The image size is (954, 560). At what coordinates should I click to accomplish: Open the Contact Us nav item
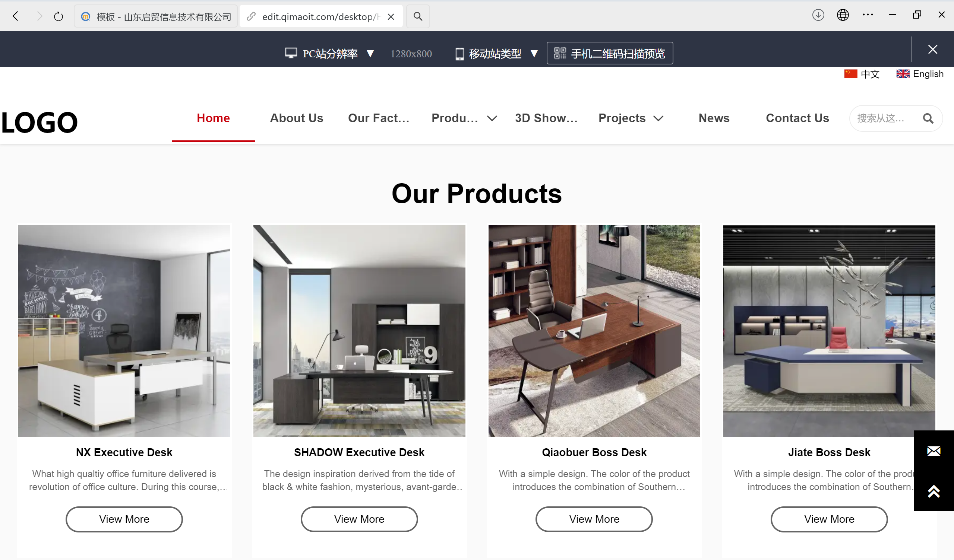[x=797, y=118]
